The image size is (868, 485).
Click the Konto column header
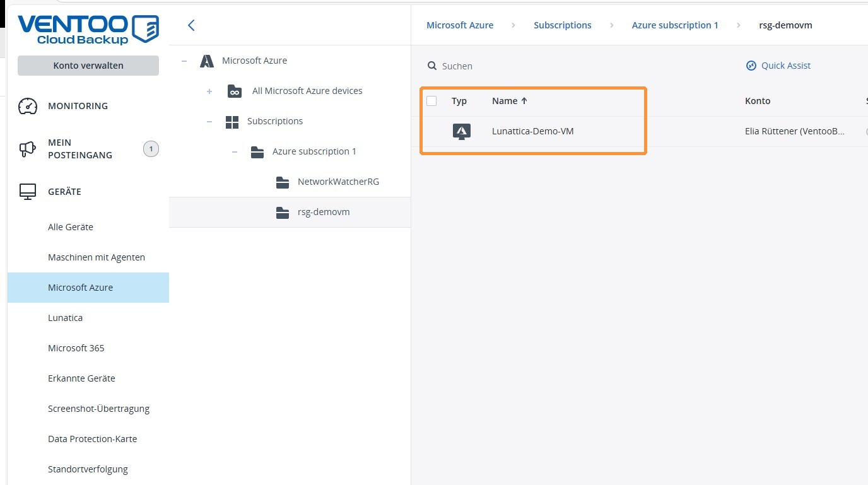coord(758,101)
